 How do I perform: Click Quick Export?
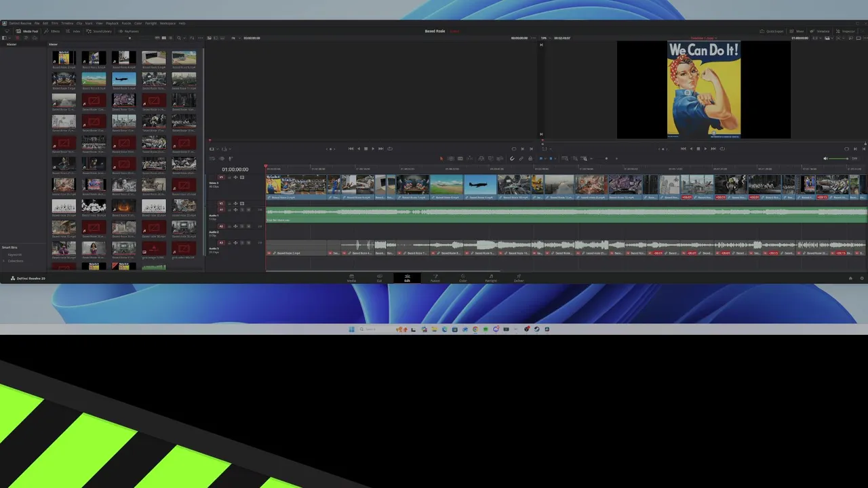772,31
